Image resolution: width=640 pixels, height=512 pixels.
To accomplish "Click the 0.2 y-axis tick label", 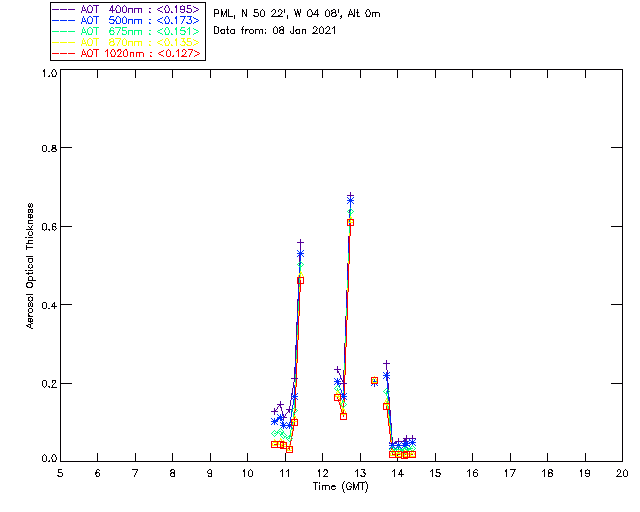I will coord(49,383).
